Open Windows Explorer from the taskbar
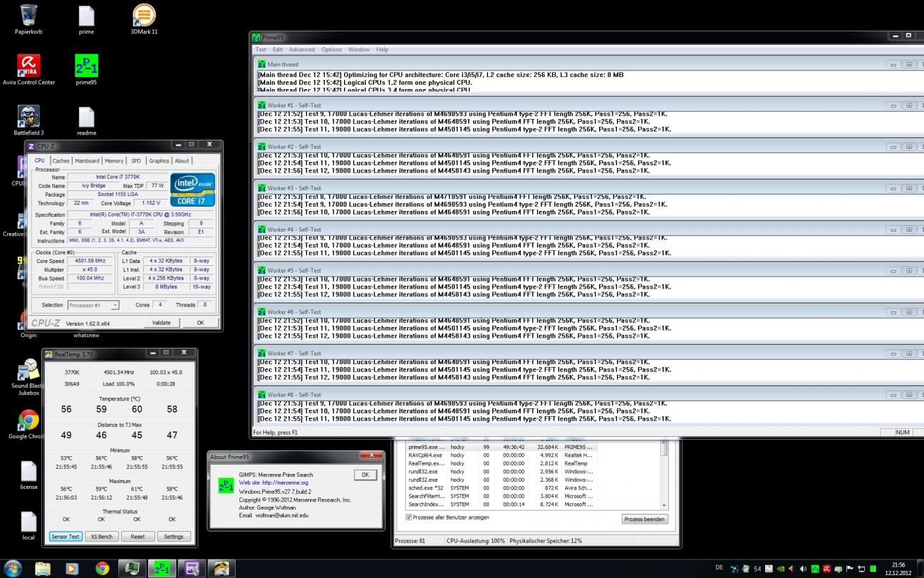The width and height of the screenshot is (924, 578). tap(43, 568)
